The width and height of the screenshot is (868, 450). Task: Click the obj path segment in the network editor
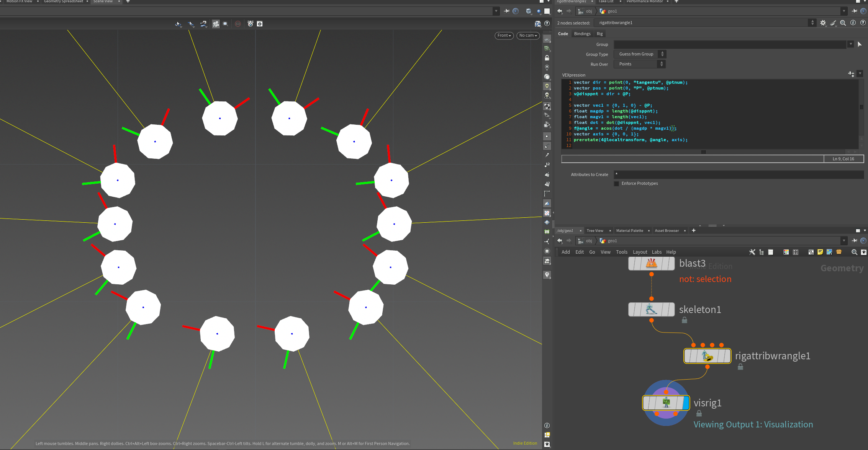[x=589, y=241]
